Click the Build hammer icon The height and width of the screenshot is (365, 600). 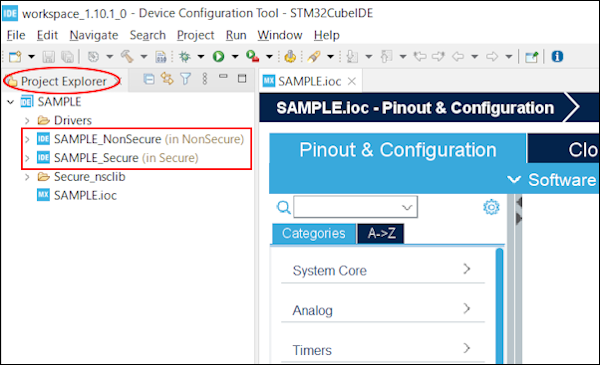[x=127, y=57]
